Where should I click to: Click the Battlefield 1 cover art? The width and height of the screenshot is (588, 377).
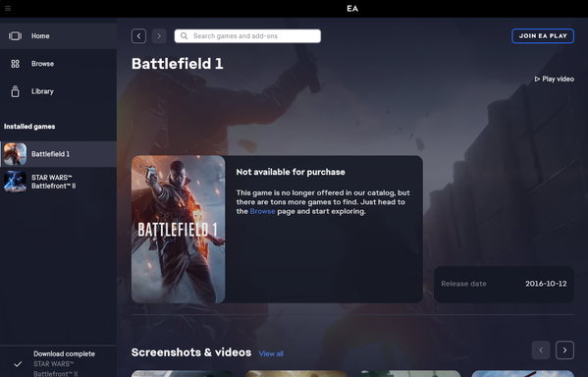(178, 229)
